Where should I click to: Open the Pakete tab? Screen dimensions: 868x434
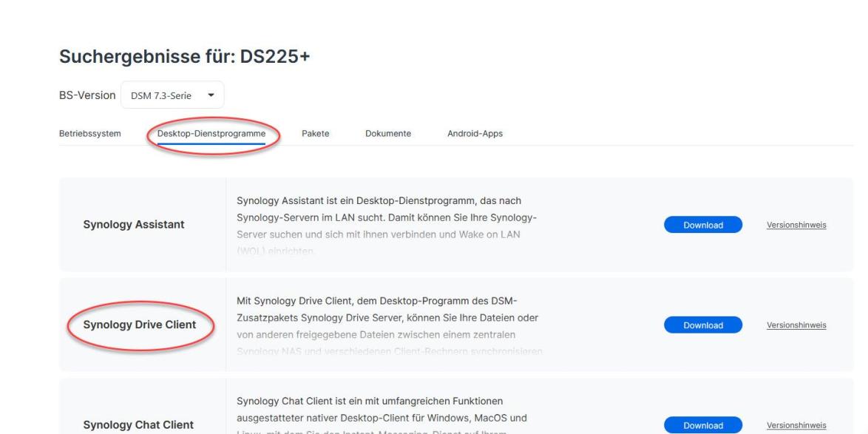tap(315, 134)
